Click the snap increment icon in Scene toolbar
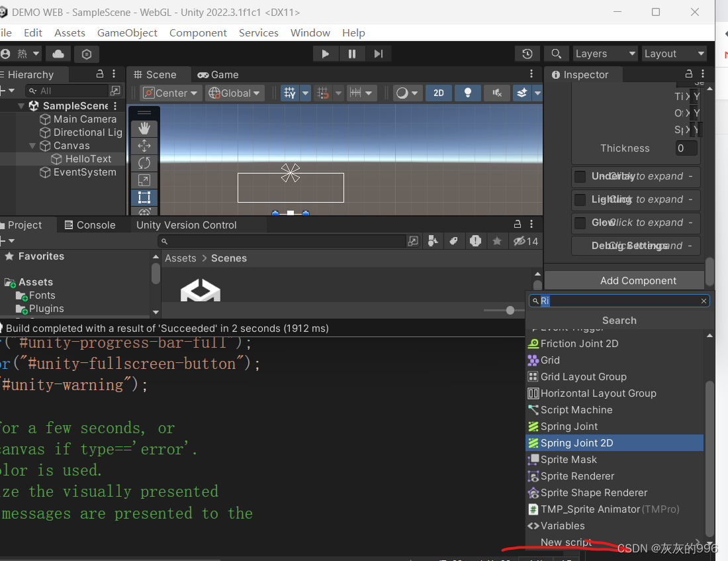The height and width of the screenshot is (561, 728). [x=323, y=93]
